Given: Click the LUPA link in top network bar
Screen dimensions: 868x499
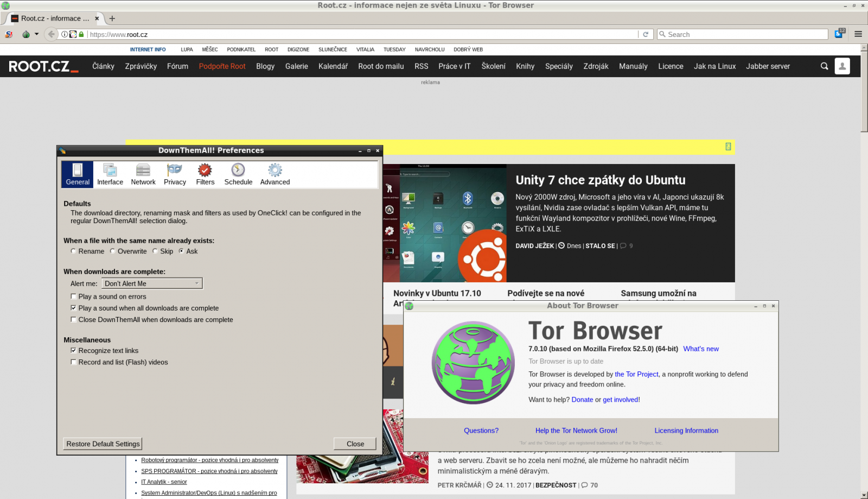Looking at the screenshot, I should click(x=187, y=49).
